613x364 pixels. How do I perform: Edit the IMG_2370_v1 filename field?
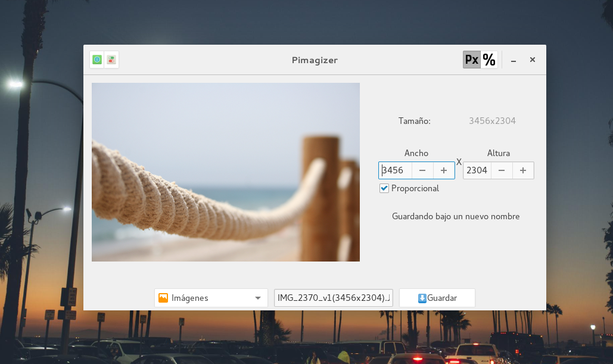(x=333, y=298)
